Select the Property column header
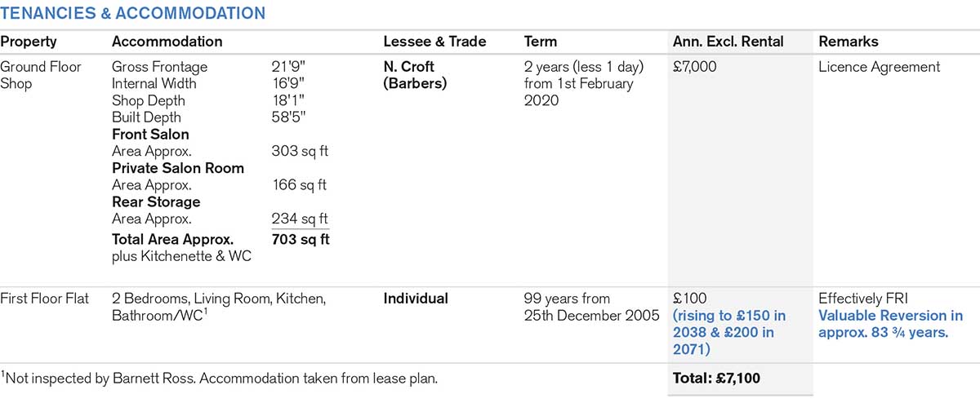Viewport: 980px width, 403px height. point(28,42)
